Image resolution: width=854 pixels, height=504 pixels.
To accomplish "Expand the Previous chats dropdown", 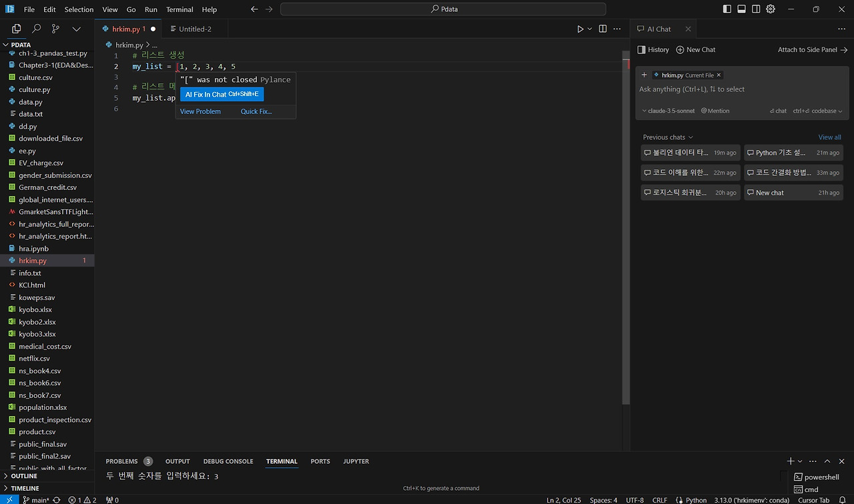I will (668, 137).
